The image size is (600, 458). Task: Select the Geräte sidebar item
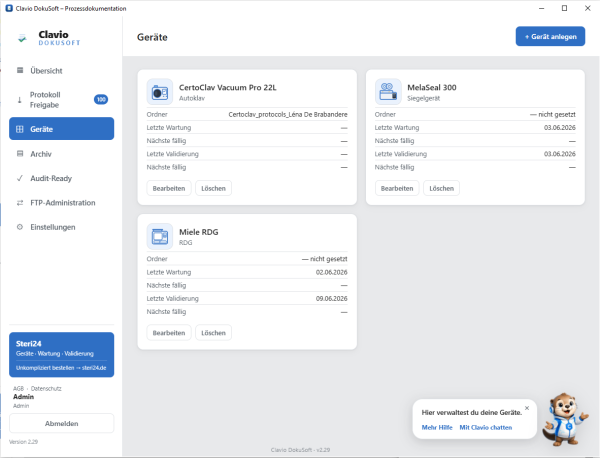coord(61,129)
